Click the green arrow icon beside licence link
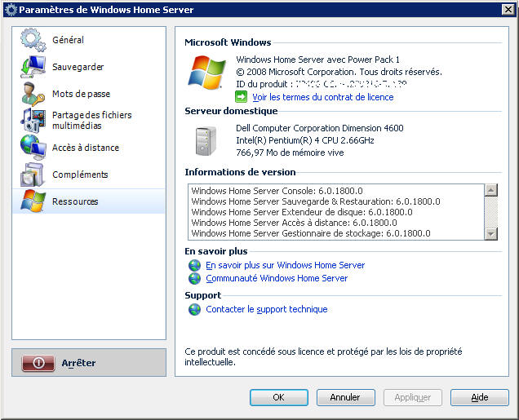This screenshot has width=519, height=420. coord(241,97)
